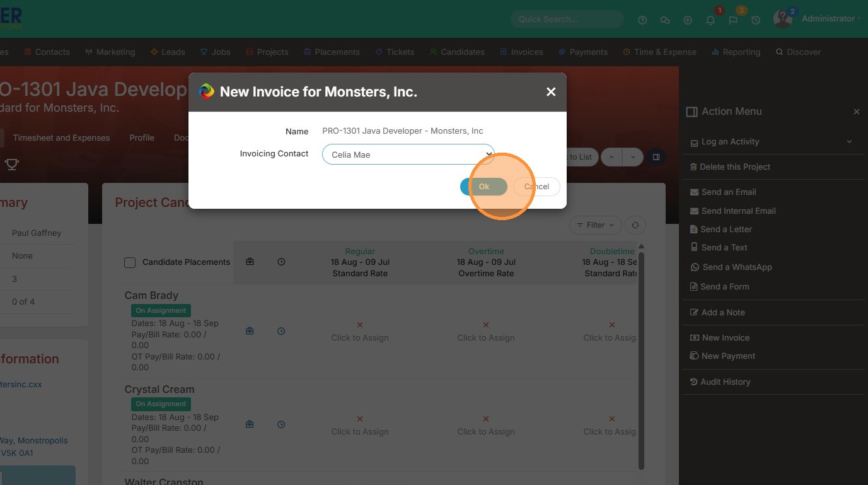This screenshot has width=868, height=485.
Task: Go to previous record with up chevron
Action: click(611, 157)
